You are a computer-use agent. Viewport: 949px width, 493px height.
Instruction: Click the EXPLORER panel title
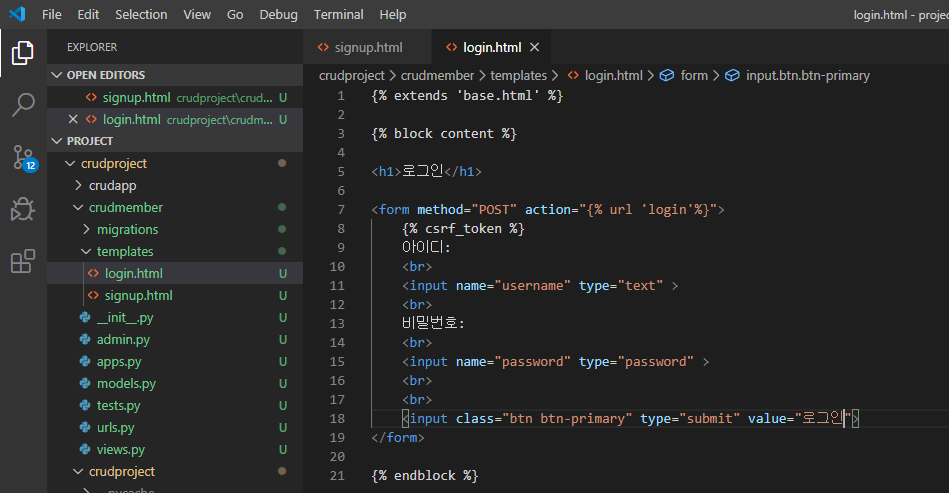[92, 47]
